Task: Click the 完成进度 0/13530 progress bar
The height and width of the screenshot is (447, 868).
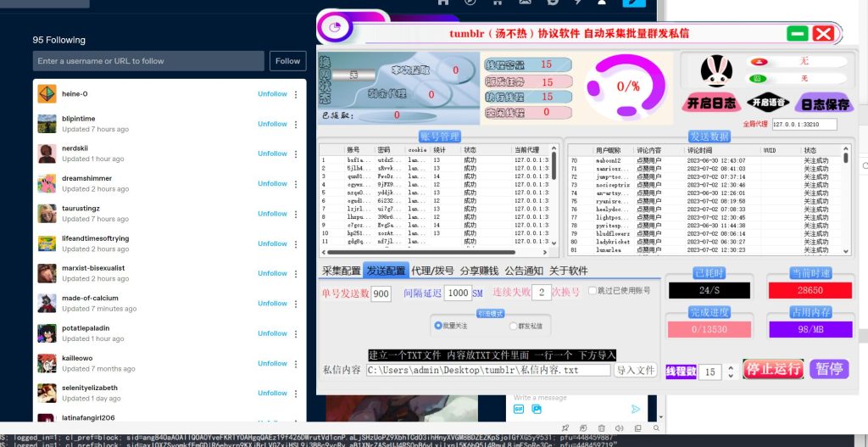Action: tap(709, 329)
